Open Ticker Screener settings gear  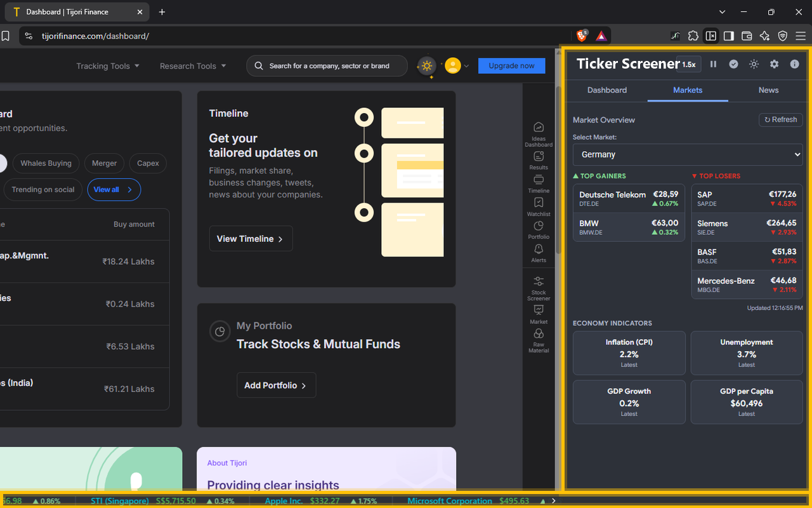(774, 64)
